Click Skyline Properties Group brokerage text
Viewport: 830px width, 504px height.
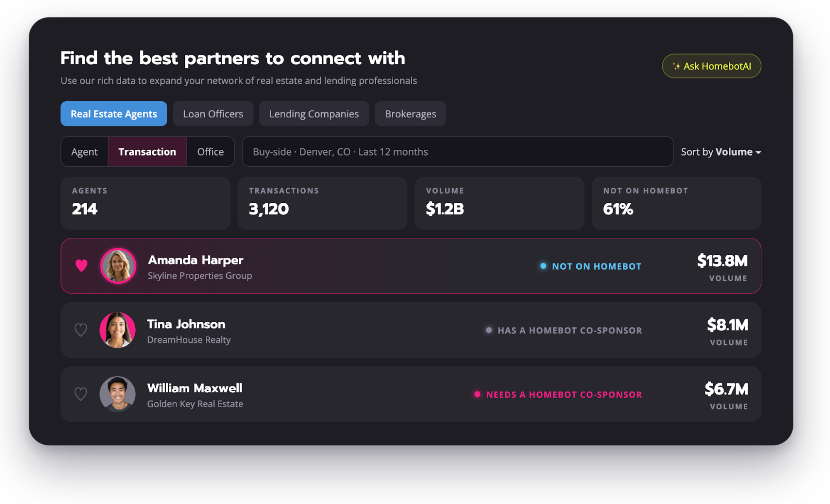click(200, 276)
